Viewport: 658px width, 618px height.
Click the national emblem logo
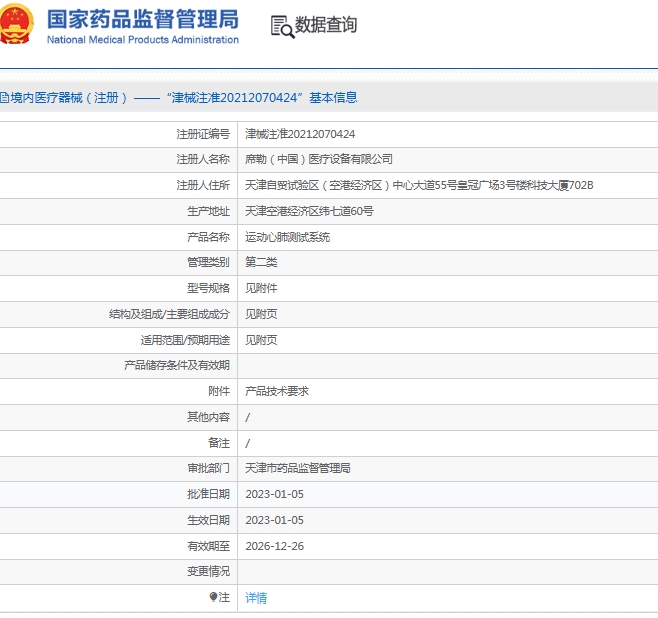point(16,24)
